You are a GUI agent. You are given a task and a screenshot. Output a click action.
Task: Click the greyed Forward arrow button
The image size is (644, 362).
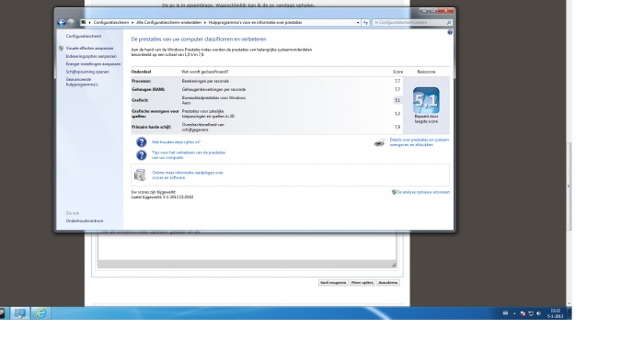(x=71, y=23)
